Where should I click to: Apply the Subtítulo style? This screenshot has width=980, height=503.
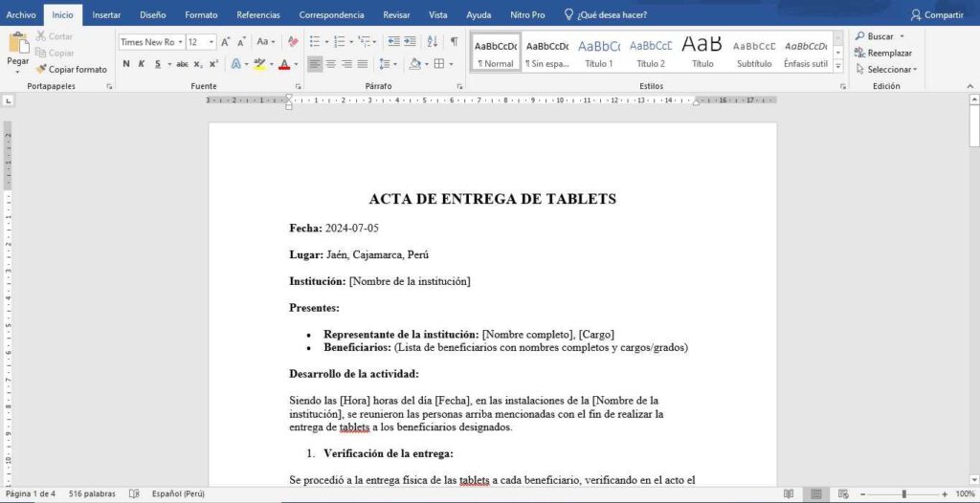click(x=754, y=53)
